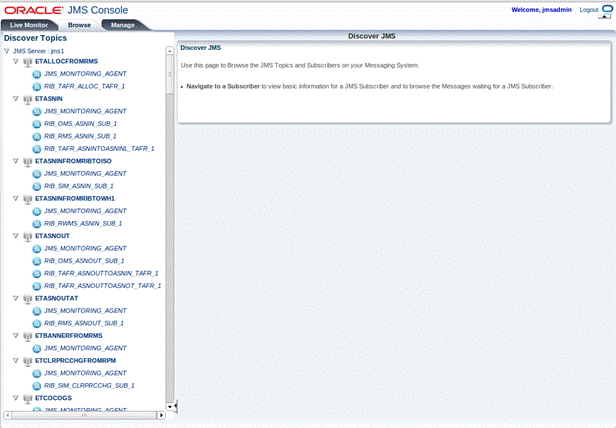Screen dimensions: 616x428
Task: Click JMS_MONITORING_AGENT icon under ETALLOCFROMRMS
Action: 37,74
